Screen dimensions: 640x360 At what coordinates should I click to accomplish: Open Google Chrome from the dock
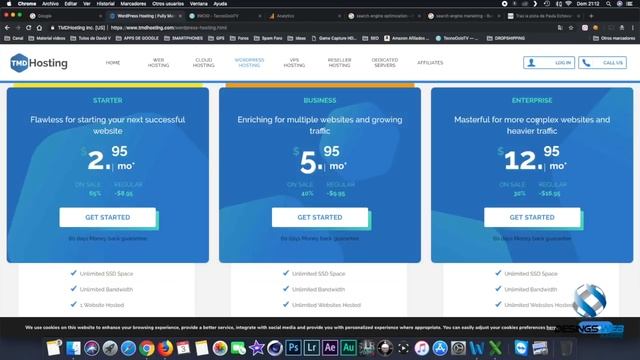147,348
